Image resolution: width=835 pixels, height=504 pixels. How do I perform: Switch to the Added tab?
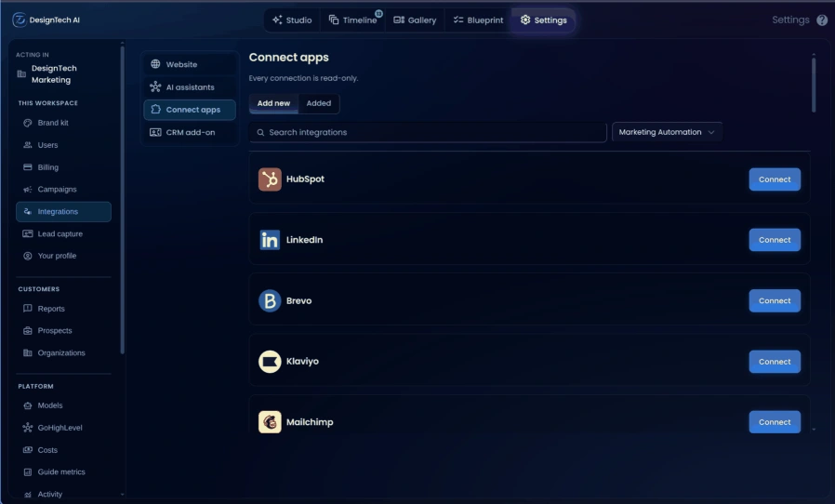coord(318,103)
